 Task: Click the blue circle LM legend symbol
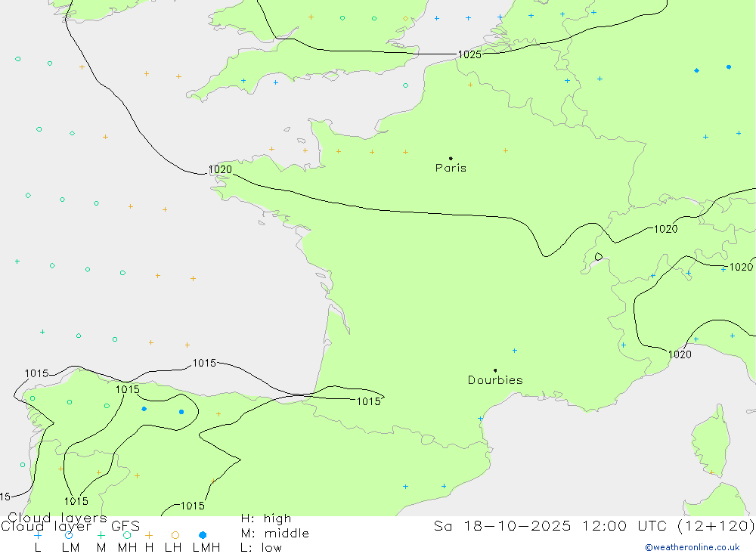tap(69, 535)
